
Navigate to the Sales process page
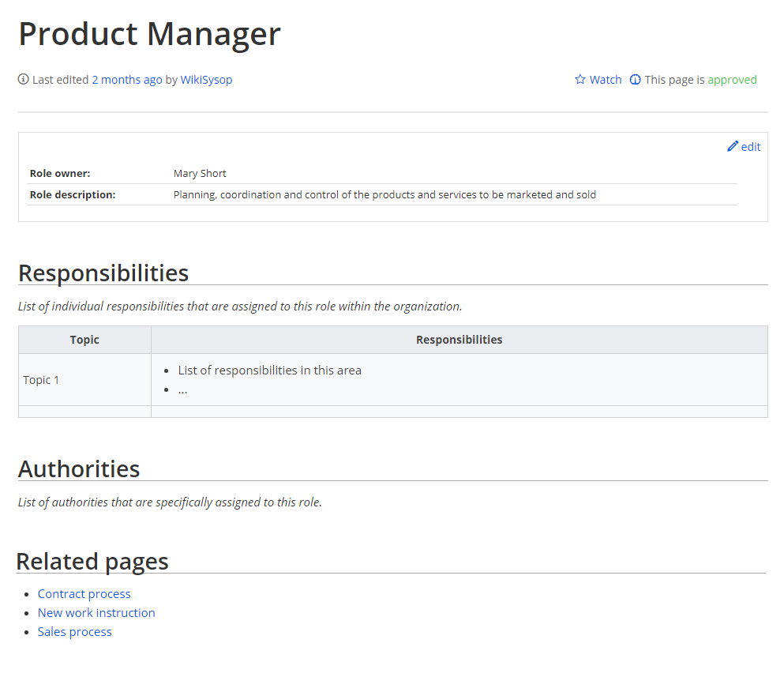75,632
